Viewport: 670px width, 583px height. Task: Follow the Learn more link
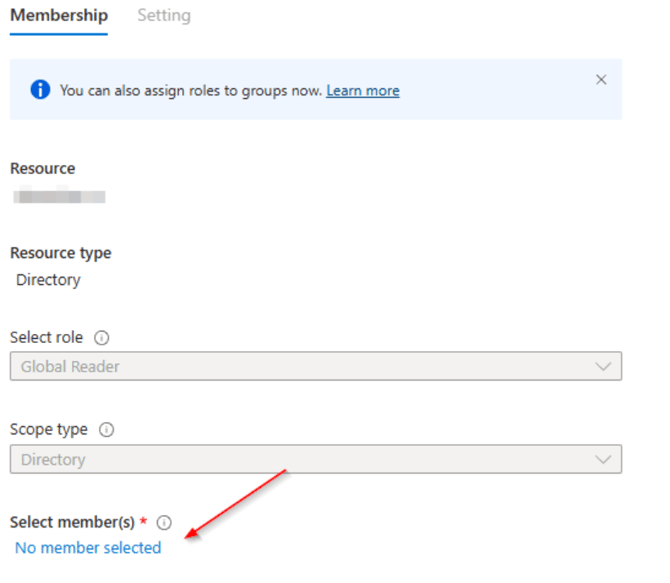[362, 91]
